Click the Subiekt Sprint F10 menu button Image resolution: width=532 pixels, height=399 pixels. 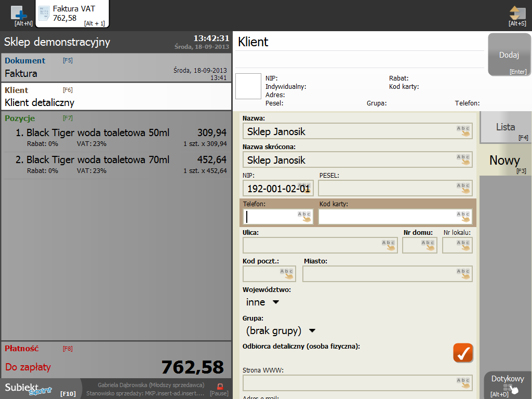tap(41, 389)
